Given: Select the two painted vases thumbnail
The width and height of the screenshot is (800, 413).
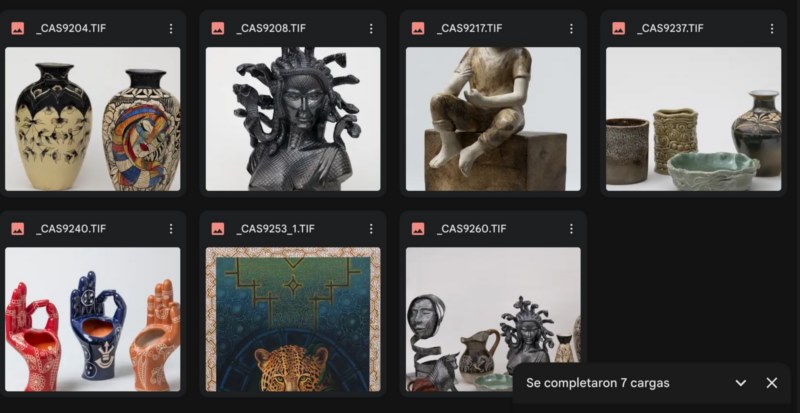Looking at the screenshot, I should pos(92,119).
